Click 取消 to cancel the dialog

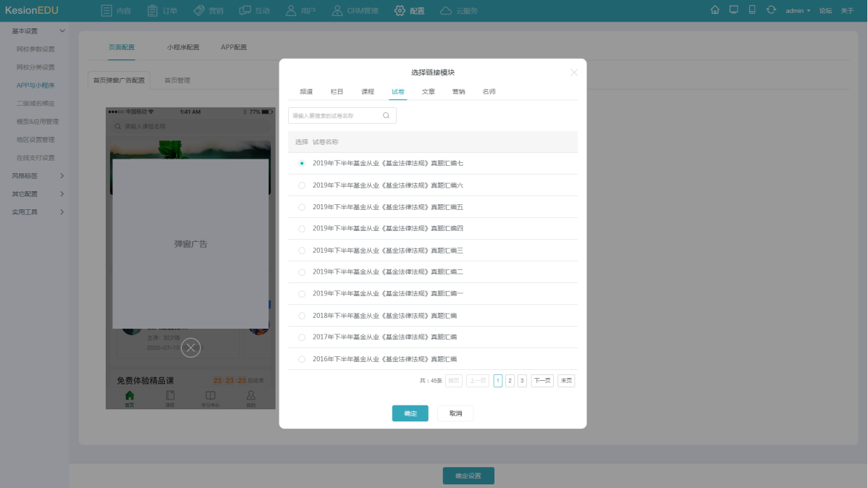[x=455, y=413]
